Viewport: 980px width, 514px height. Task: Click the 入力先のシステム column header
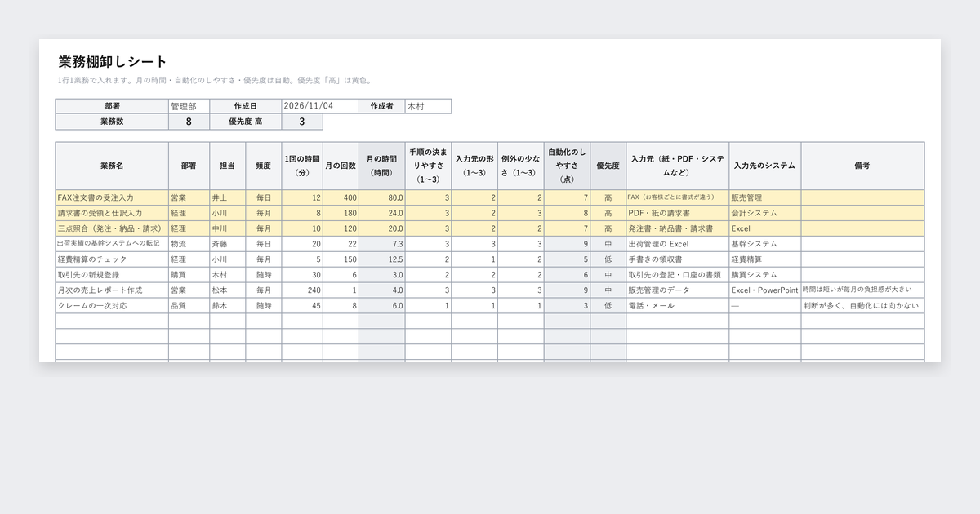(765, 166)
